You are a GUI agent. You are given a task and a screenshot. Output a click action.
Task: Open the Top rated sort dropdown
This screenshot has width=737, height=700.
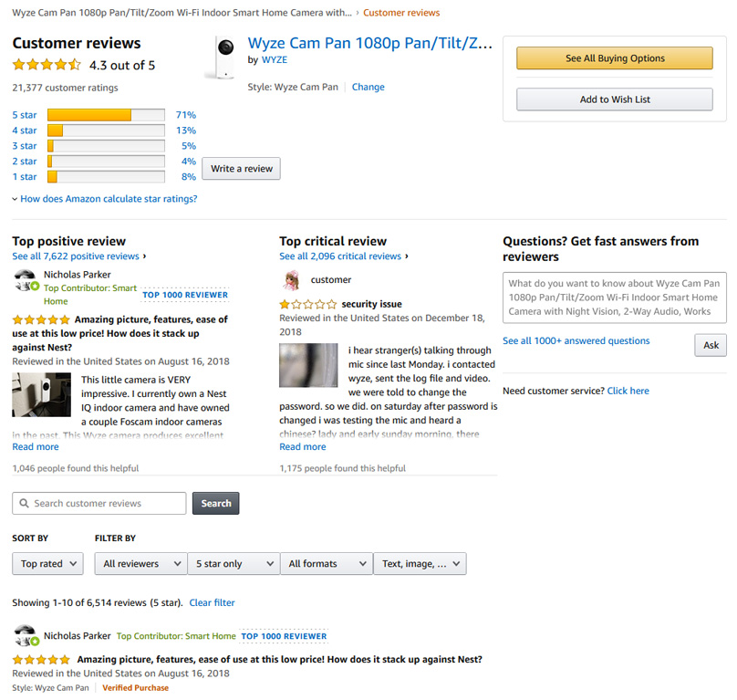[47, 564]
